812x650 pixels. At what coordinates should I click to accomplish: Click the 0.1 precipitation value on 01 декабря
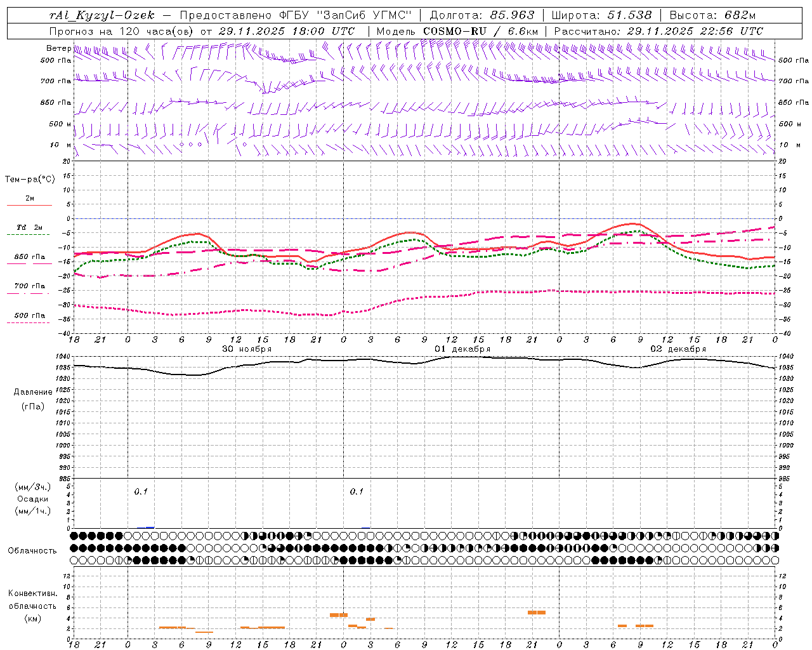[x=357, y=491]
